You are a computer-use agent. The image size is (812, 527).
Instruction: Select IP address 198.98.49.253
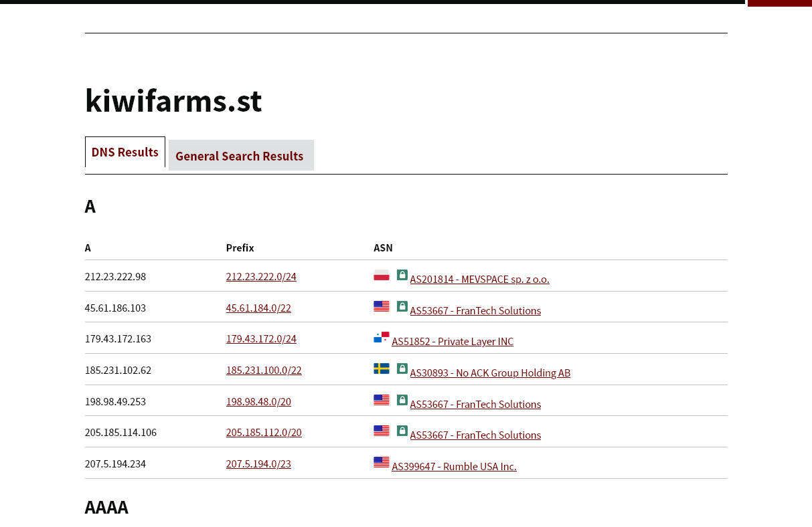coord(115,401)
